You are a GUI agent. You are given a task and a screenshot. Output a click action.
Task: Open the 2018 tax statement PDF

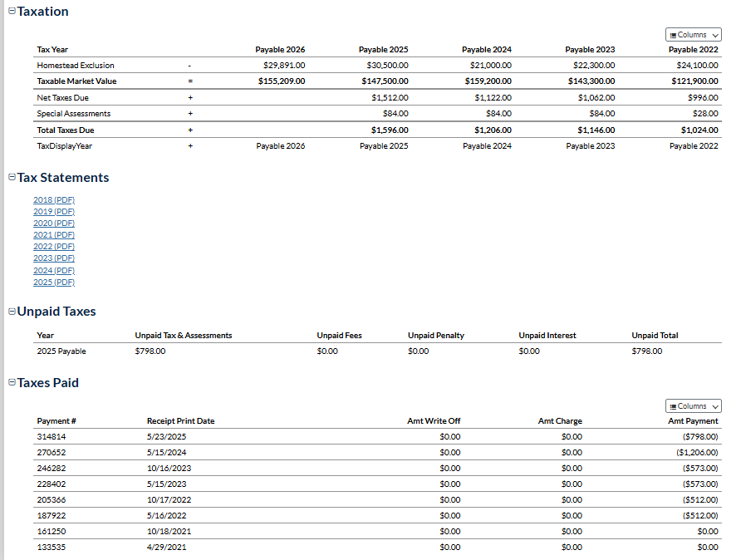(54, 200)
